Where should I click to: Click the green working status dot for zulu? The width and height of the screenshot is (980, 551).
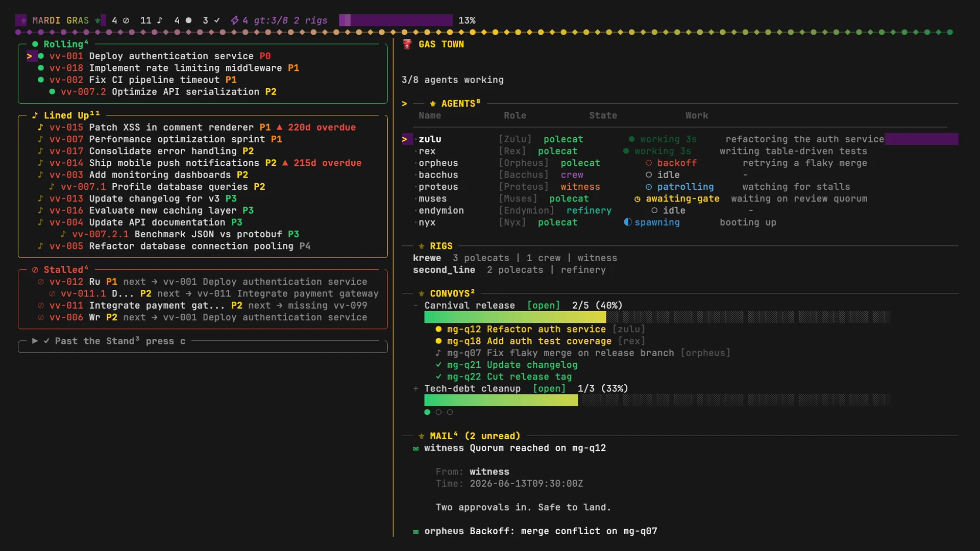click(x=632, y=139)
